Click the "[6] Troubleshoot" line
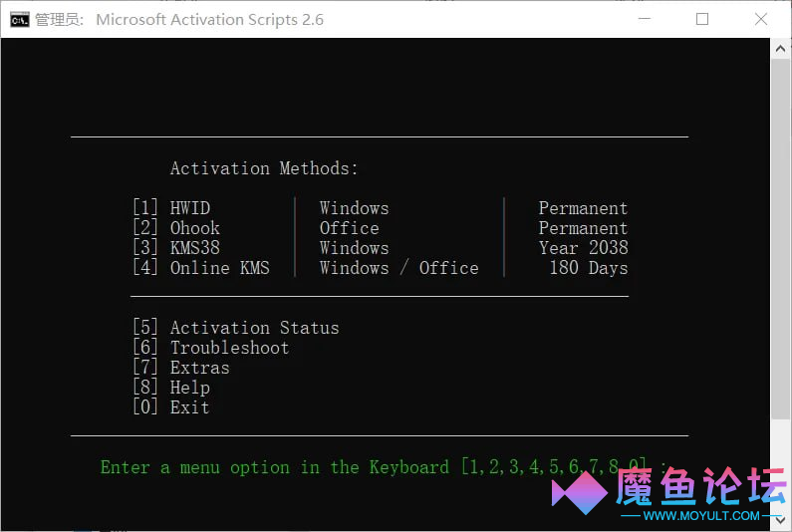The height and width of the screenshot is (532, 792). (x=211, y=347)
